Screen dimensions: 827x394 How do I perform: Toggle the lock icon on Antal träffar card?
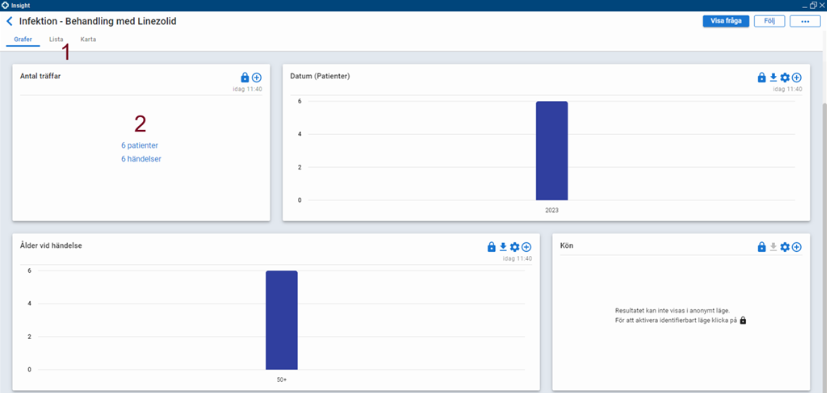click(x=245, y=78)
